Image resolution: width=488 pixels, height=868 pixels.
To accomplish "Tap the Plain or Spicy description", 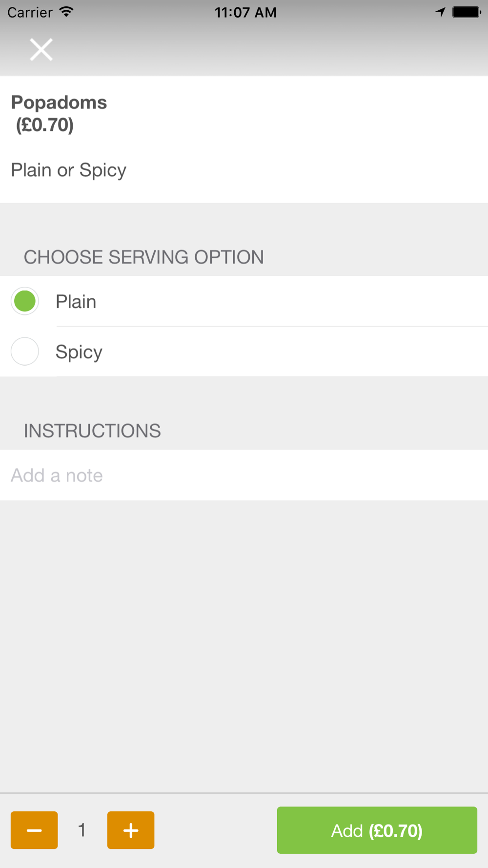I will pyautogui.click(x=69, y=170).
